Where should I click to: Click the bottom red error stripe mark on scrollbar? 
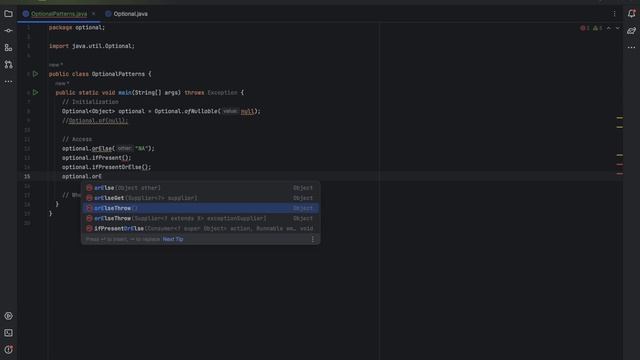tap(620, 174)
